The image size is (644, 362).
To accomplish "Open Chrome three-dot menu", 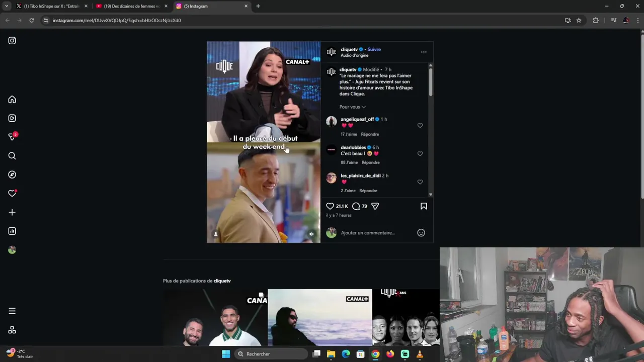I will pyautogui.click(x=638, y=20).
